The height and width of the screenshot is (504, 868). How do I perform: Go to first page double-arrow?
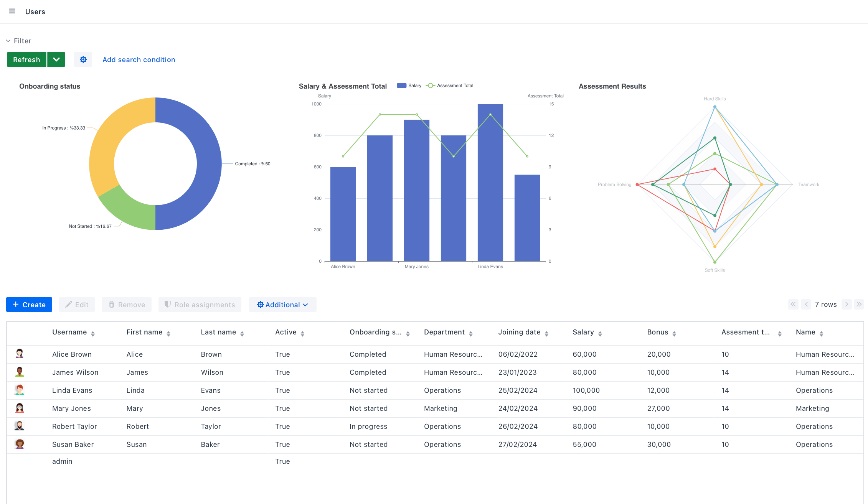(x=793, y=304)
